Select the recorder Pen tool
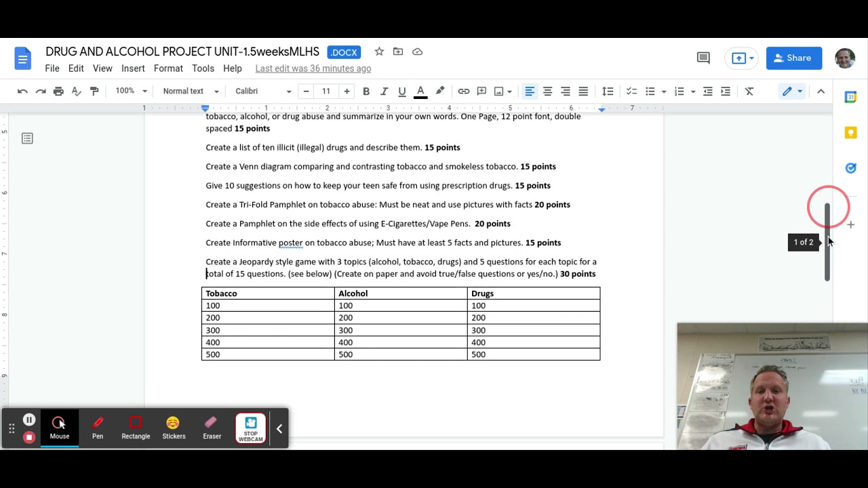 click(x=98, y=428)
